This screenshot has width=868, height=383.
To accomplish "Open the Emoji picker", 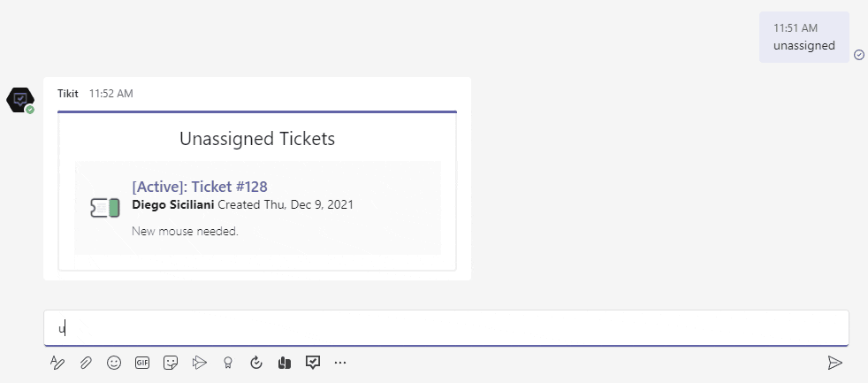I will pos(114,362).
